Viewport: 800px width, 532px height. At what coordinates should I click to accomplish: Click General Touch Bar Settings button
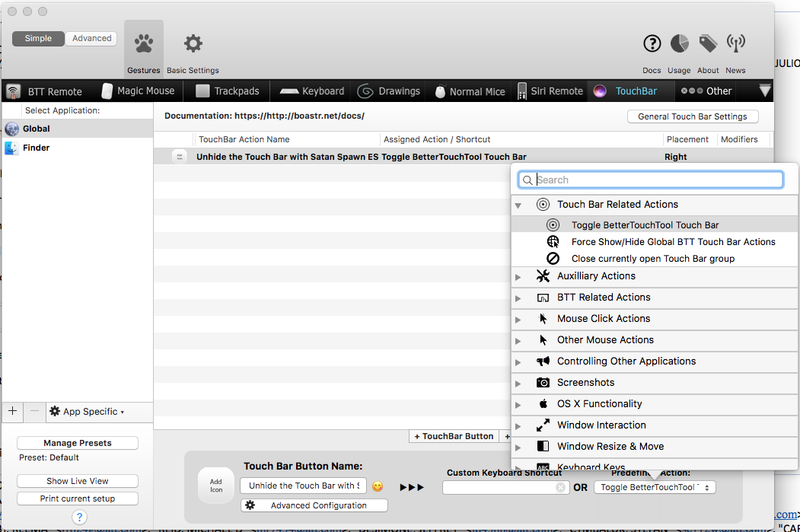693,116
